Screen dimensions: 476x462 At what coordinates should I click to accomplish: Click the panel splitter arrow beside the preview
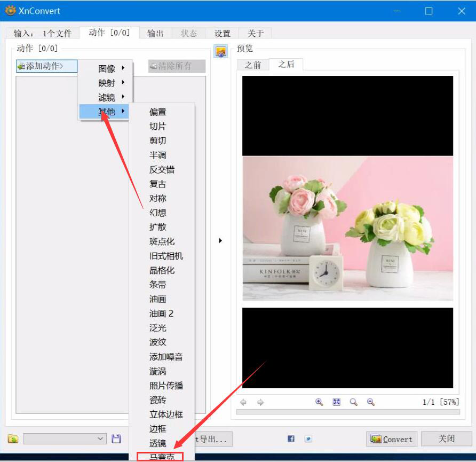pos(220,240)
